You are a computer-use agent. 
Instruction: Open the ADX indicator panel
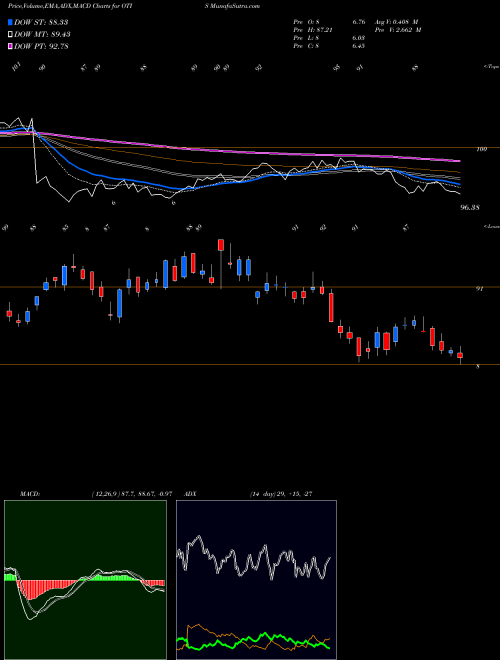(x=256, y=580)
